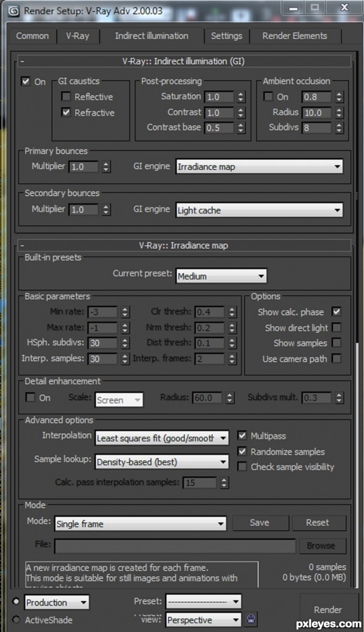Click the 3ds Max application icon in title bar
Image resolution: width=364 pixels, height=632 pixels.
pyautogui.click(x=14, y=11)
